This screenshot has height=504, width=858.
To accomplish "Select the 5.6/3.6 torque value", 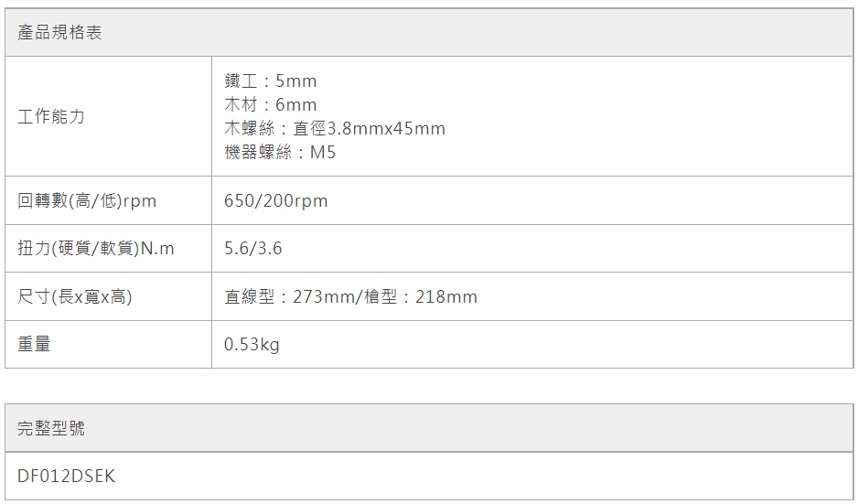I will pyautogui.click(x=253, y=249).
